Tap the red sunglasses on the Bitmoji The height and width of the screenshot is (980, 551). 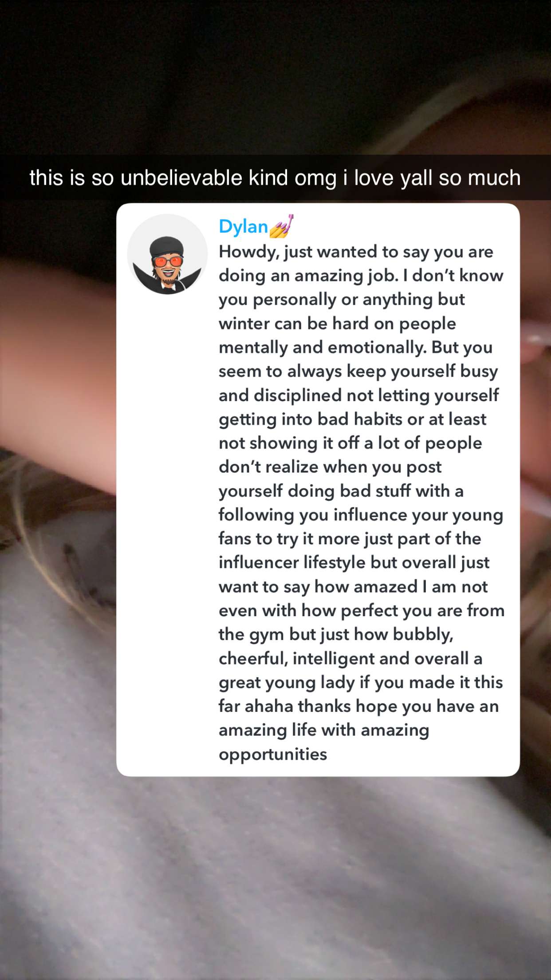coord(167,261)
